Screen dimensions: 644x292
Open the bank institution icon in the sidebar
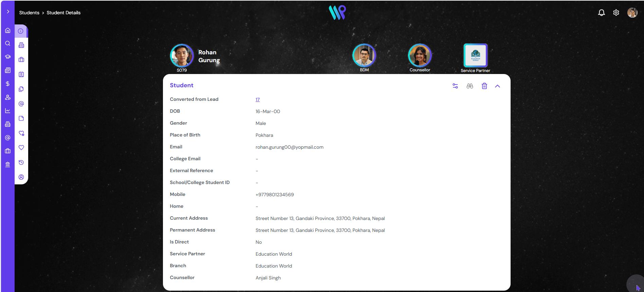[7, 165]
